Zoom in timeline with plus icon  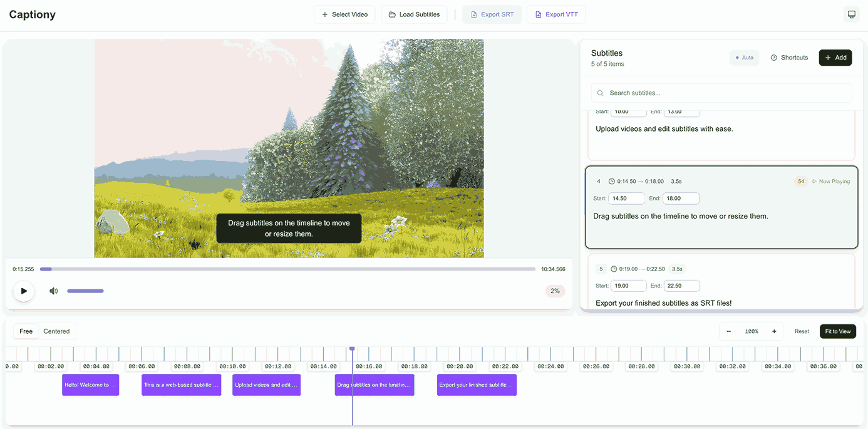[774, 331]
